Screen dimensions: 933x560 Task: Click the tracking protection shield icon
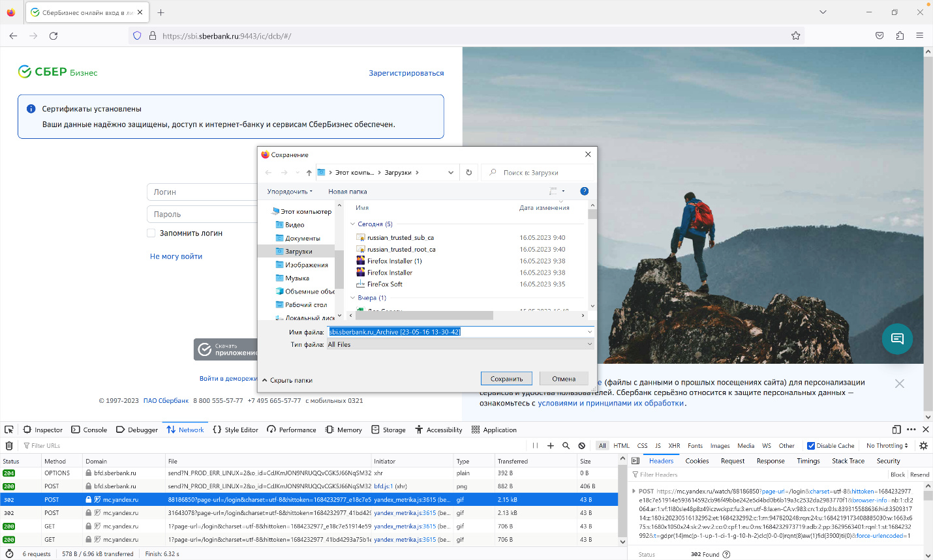click(137, 36)
